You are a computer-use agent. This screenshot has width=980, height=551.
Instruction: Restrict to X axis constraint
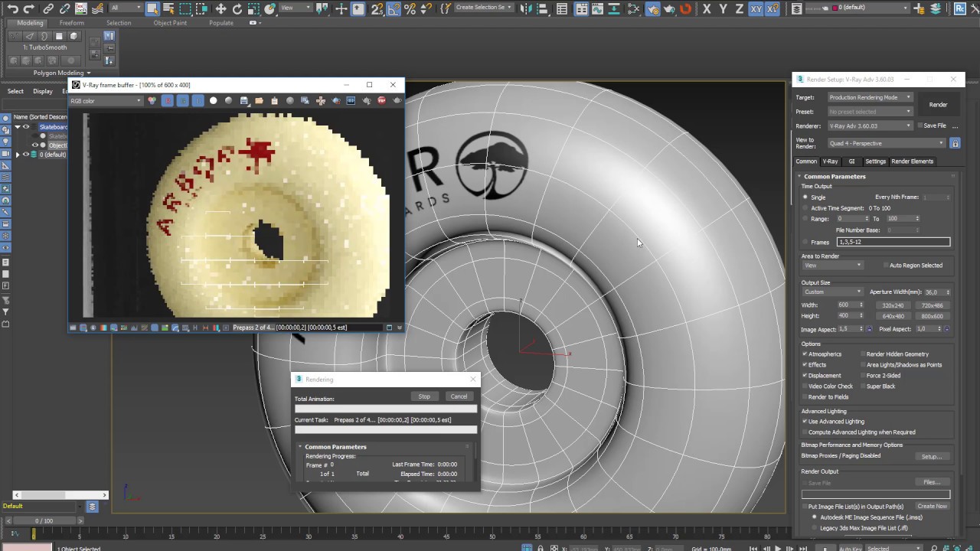706,8
